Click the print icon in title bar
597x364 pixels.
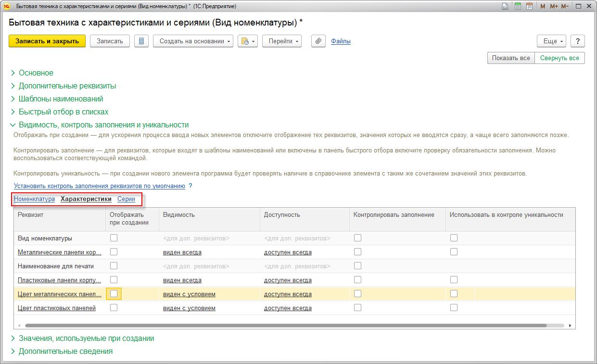tap(505, 6)
